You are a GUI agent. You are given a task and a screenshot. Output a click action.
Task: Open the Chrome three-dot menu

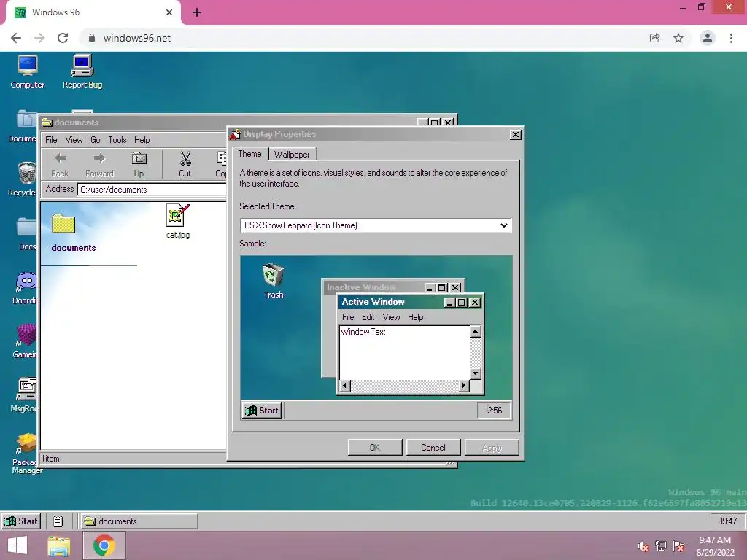[x=731, y=38]
